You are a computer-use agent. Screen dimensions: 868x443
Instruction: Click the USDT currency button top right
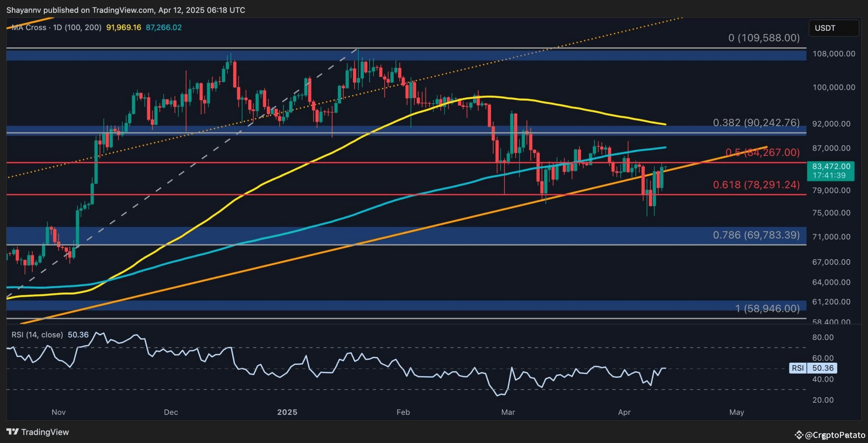(x=834, y=28)
